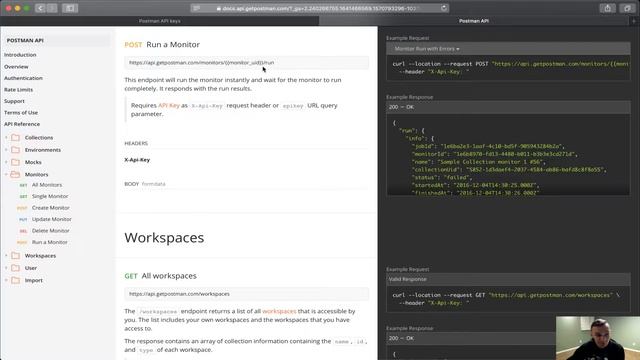
Task: Expand the Import folder arrow
Action: (6, 280)
